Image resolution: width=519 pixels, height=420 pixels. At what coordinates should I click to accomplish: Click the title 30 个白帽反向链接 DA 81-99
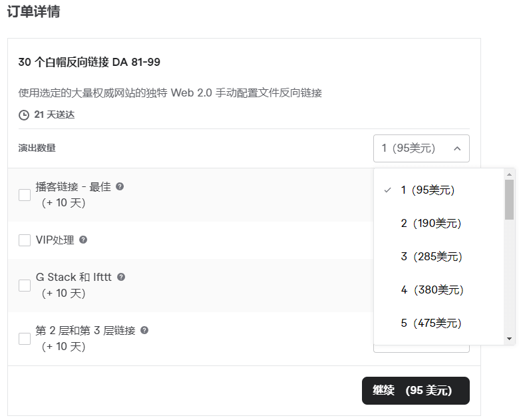[x=89, y=62]
